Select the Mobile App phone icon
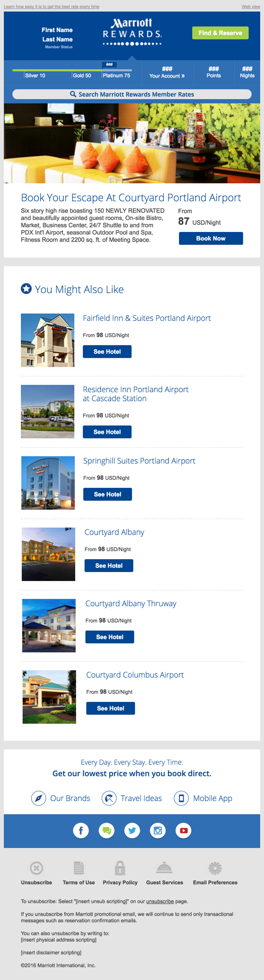This screenshot has height=980, width=264. pyautogui.click(x=181, y=798)
